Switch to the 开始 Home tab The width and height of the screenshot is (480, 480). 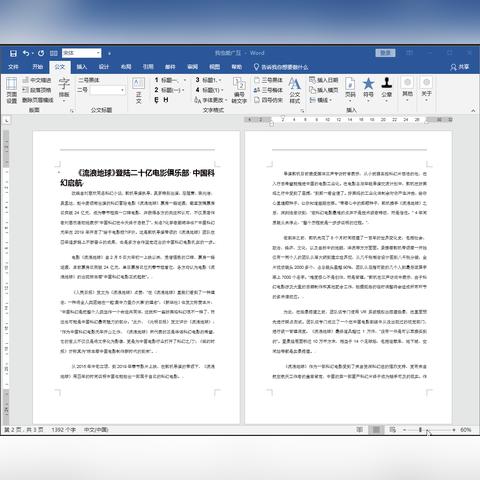coord(38,67)
